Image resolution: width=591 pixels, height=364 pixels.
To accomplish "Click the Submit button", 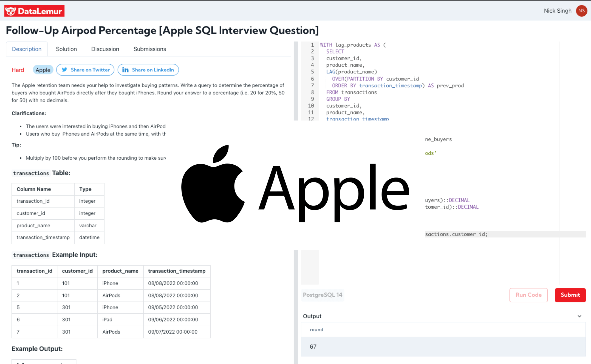I will (570, 295).
